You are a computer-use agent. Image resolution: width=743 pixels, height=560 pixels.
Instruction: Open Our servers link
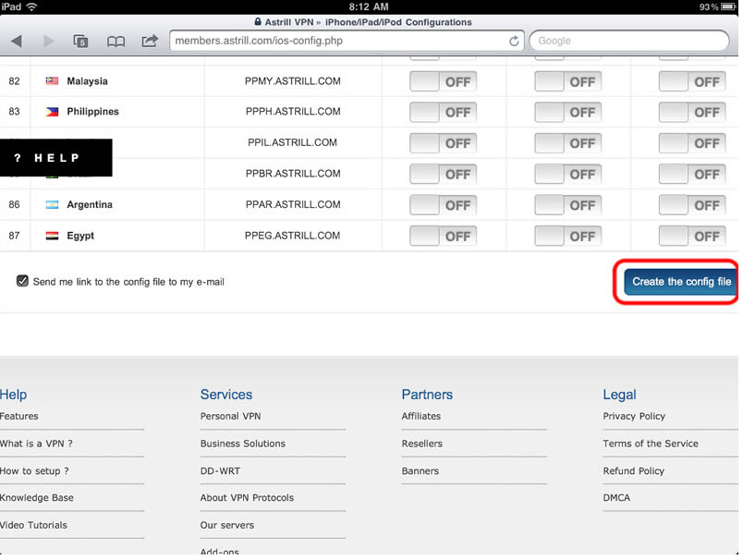click(227, 525)
